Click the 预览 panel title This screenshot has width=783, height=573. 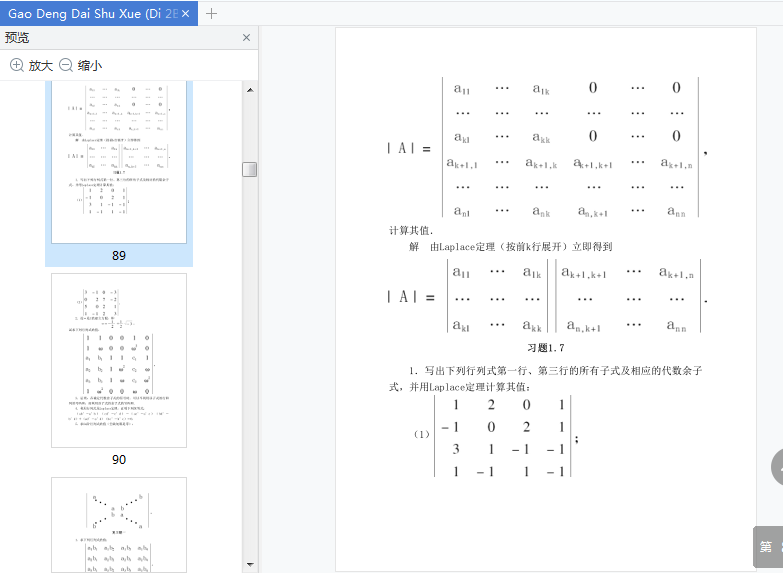coord(17,37)
